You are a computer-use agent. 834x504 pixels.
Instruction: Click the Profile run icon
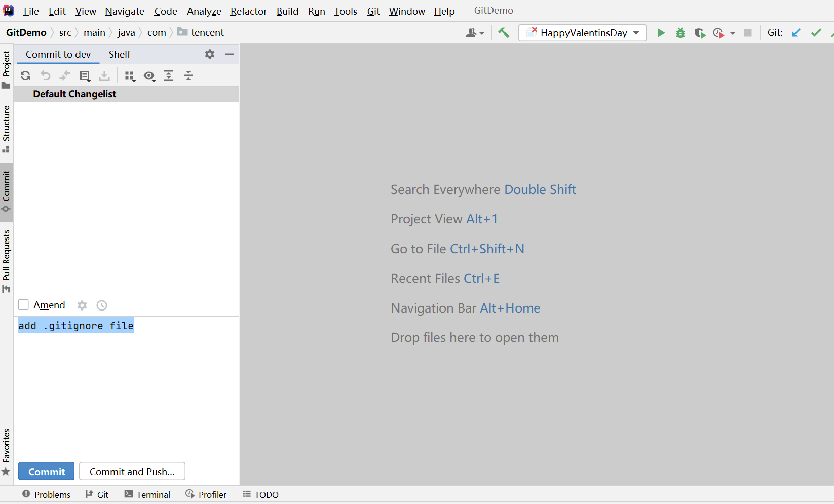718,33
